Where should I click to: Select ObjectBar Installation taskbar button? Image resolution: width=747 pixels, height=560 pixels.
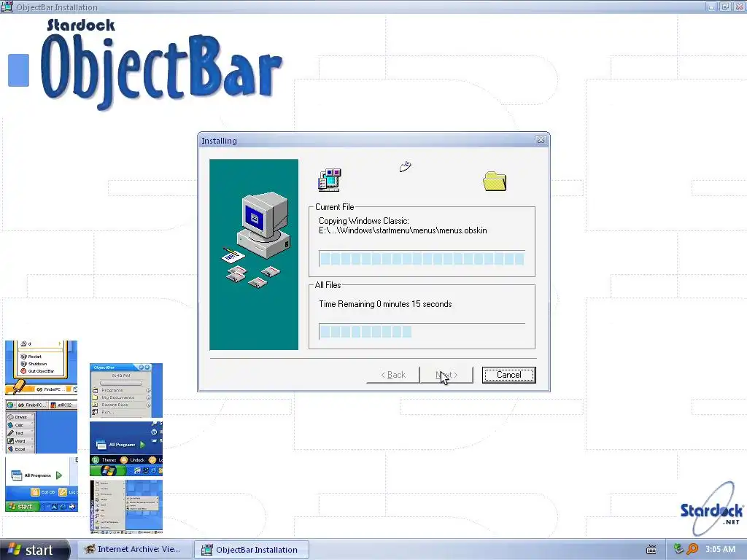coord(252,550)
